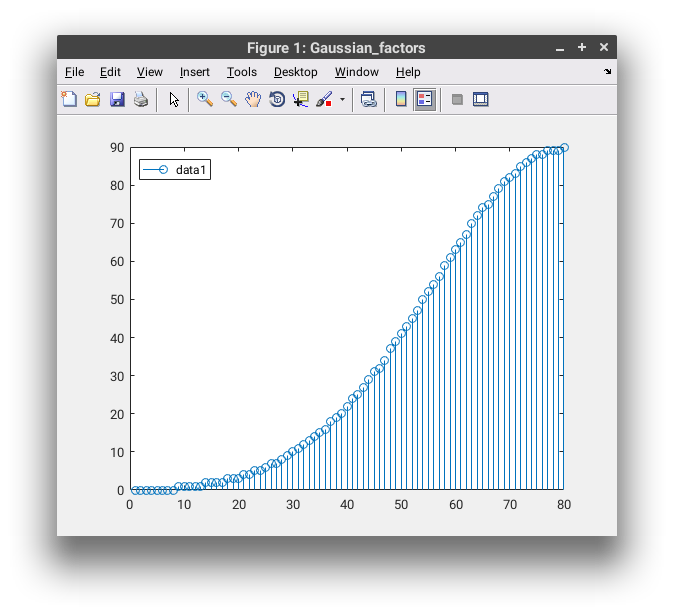The image size is (674, 615).
Task: Select the Edit Plot arrow tool
Action: (x=174, y=99)
